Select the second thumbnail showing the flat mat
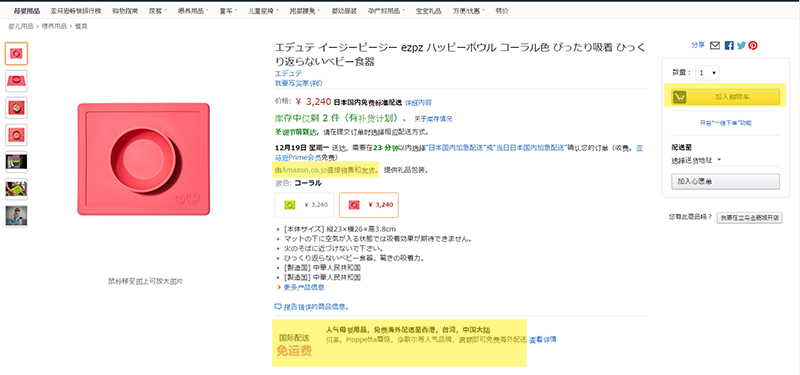The height and width of the screenshot is (375, 800). pyautogui.click(x=16, y=81)
